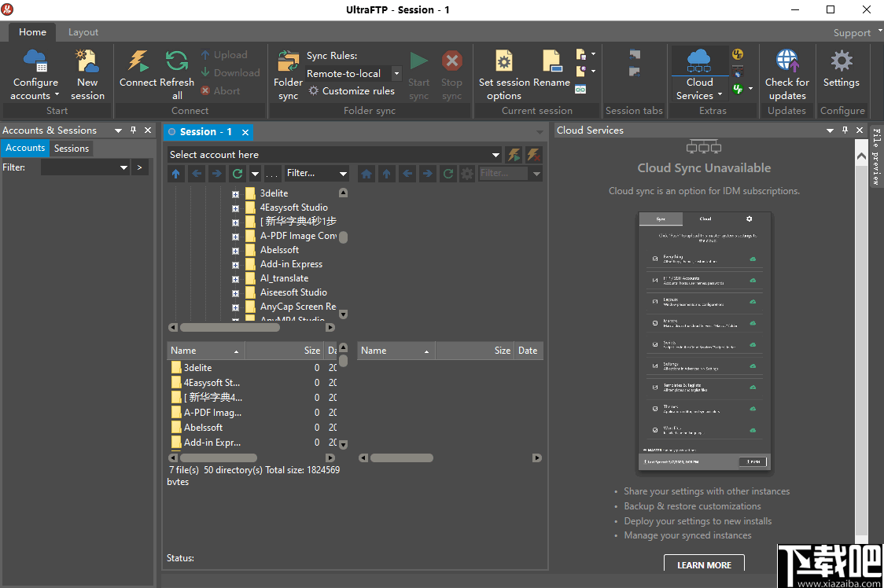This screenshot has width=884, height=588.
Task: Click Customize rules gear option
Action: tap(352, 90)
